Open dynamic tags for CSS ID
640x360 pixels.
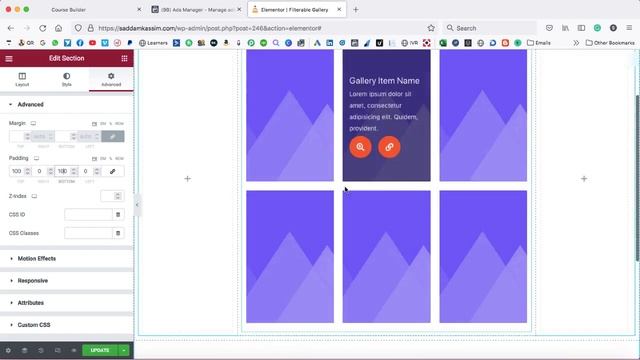click(118, 214)
